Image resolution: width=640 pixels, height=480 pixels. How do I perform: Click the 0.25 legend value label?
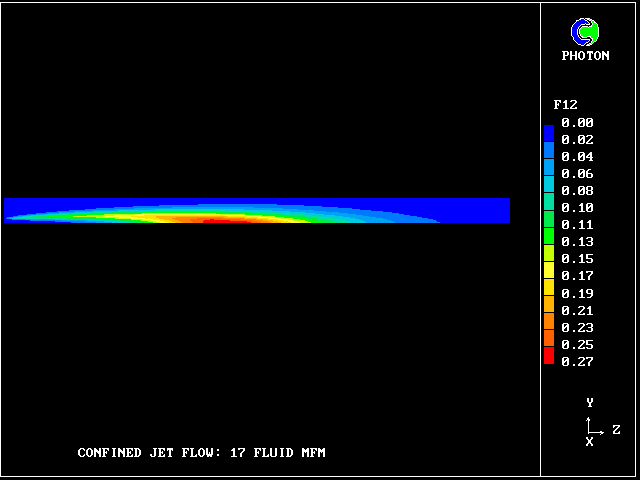tap(577, 344)
